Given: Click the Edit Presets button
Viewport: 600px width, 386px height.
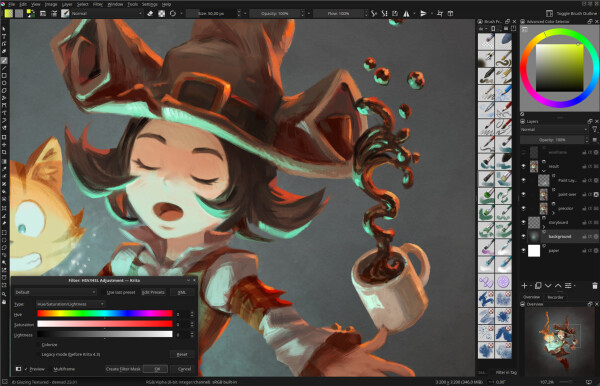Looking at the screenshot, I should [x=153, y=292].
